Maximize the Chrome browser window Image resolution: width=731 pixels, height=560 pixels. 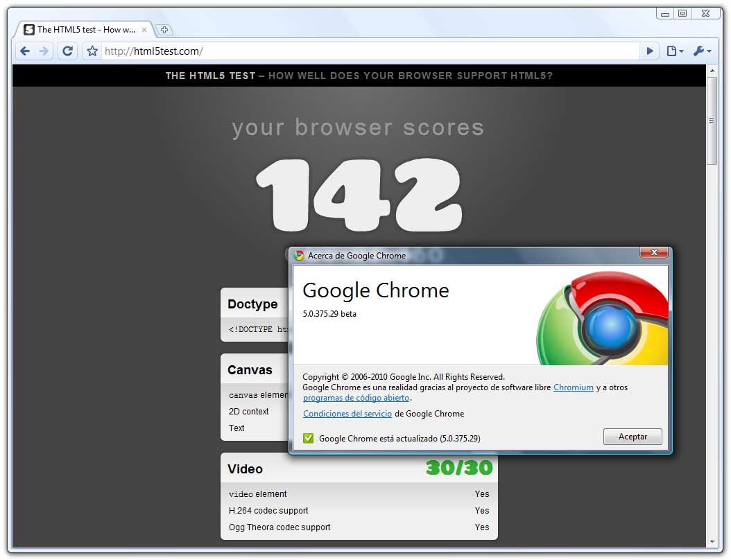click(x=682, y=13)
